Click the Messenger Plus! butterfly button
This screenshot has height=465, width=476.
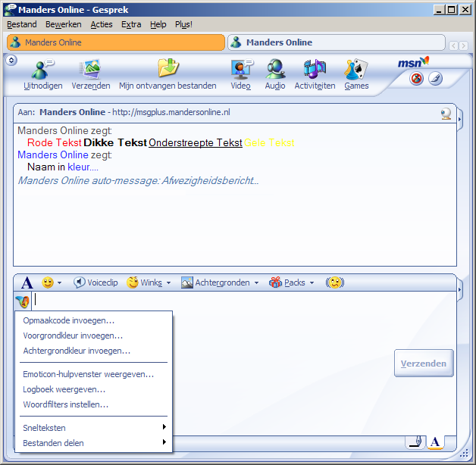click(x=23, y=301)
